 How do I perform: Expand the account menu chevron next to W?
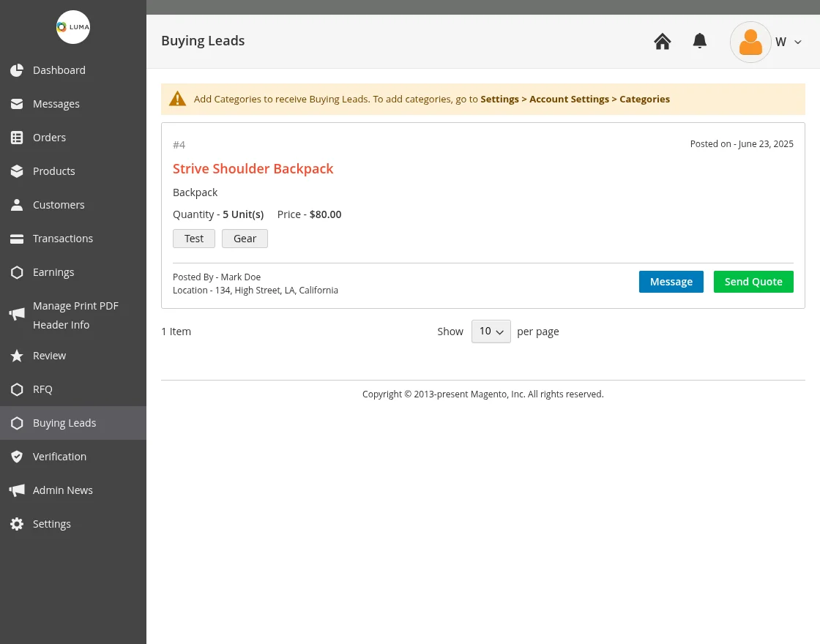[x=797, y=42]
